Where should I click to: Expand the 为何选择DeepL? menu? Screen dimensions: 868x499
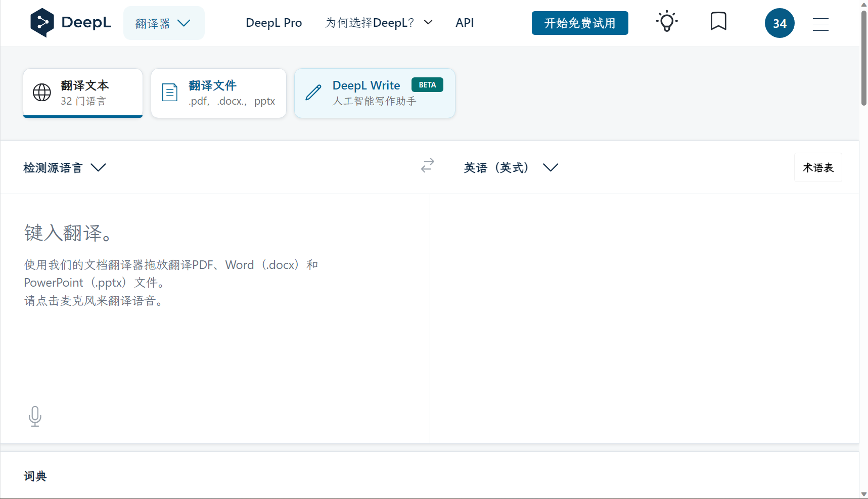(x=379, y=23)
